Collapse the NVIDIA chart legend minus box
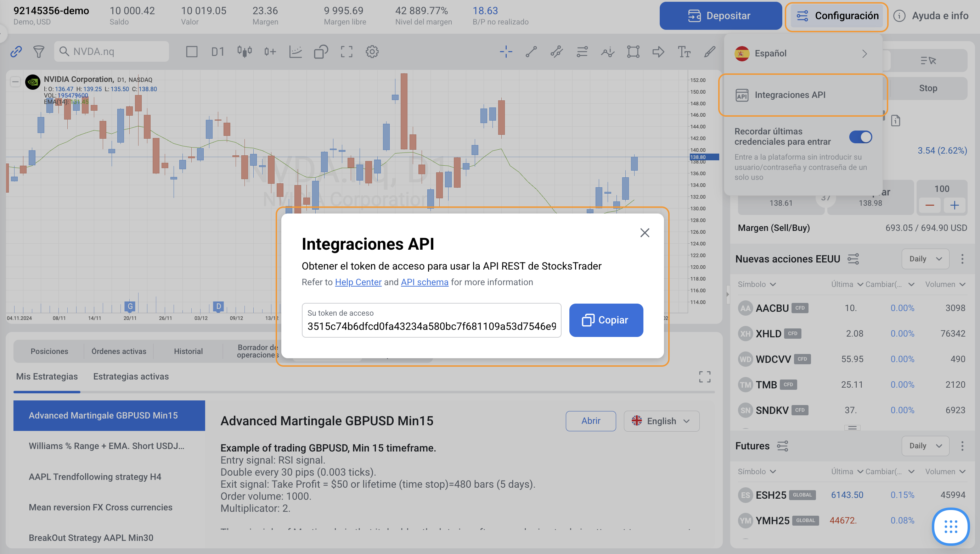Viewport: 980px width, 554px height. [x=15, y=82]
